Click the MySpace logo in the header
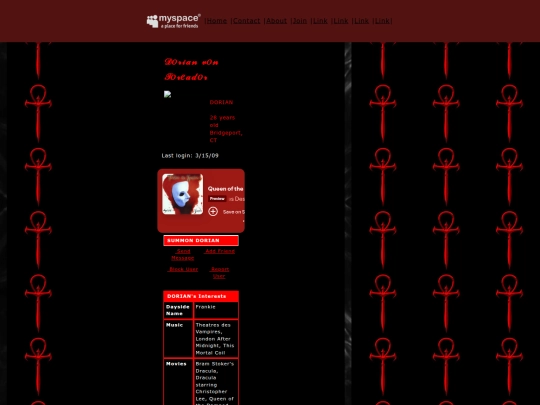This screenshot has height=405, width=540. [174, 21]
